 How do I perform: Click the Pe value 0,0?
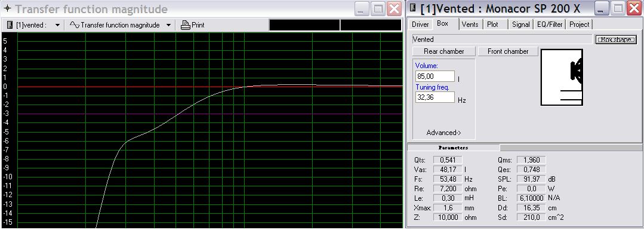coord(531,188)
